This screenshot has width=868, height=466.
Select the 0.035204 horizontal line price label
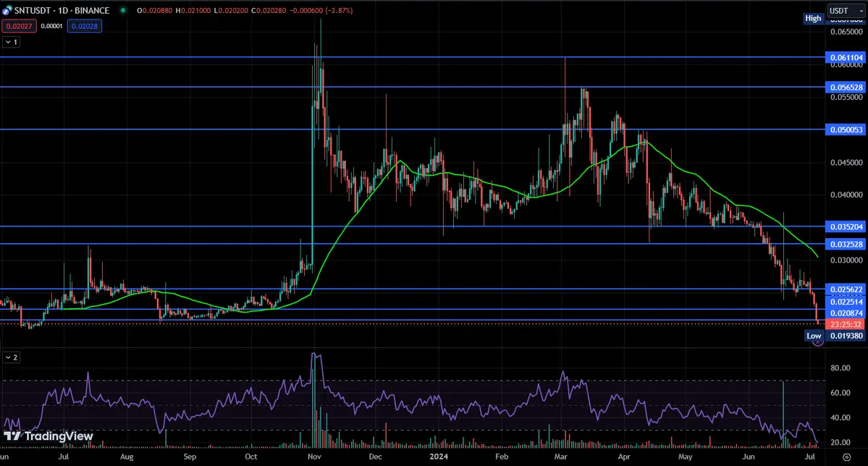(x=846, y=227)
